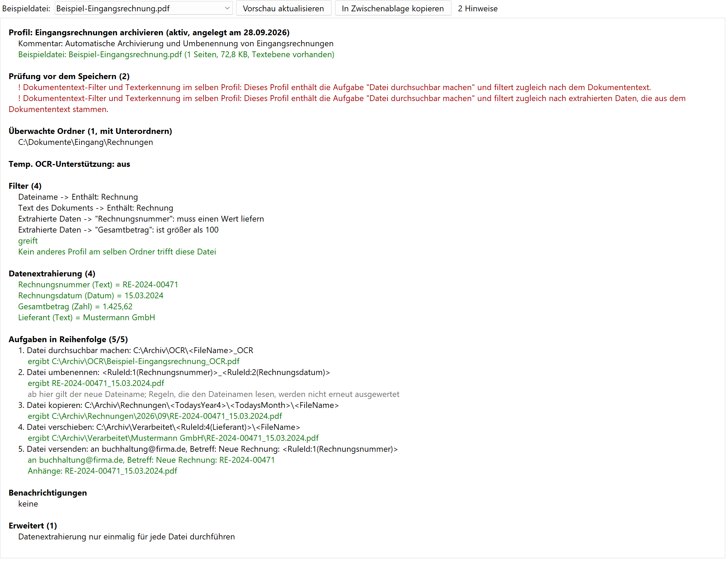Click 'Überwachte Ordner (1, mit Unterordnern)' heading
The image size is (728, 561).
point(90,131)
